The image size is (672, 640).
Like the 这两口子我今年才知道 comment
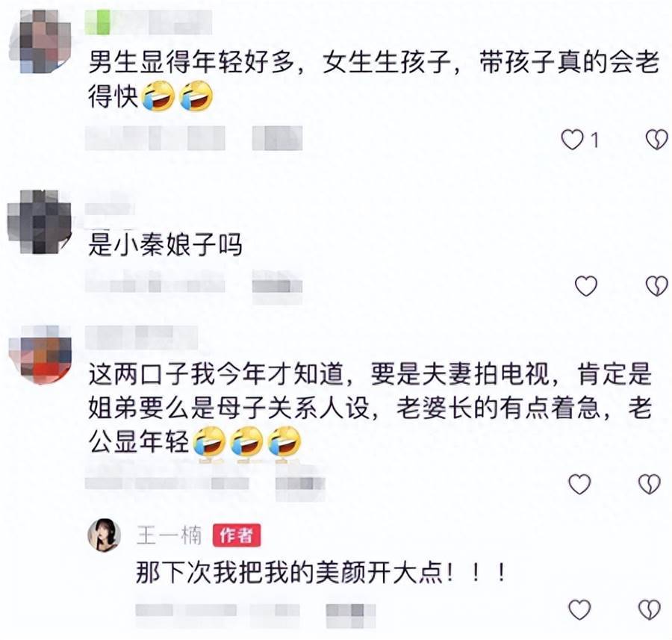(x=579, y=484)
